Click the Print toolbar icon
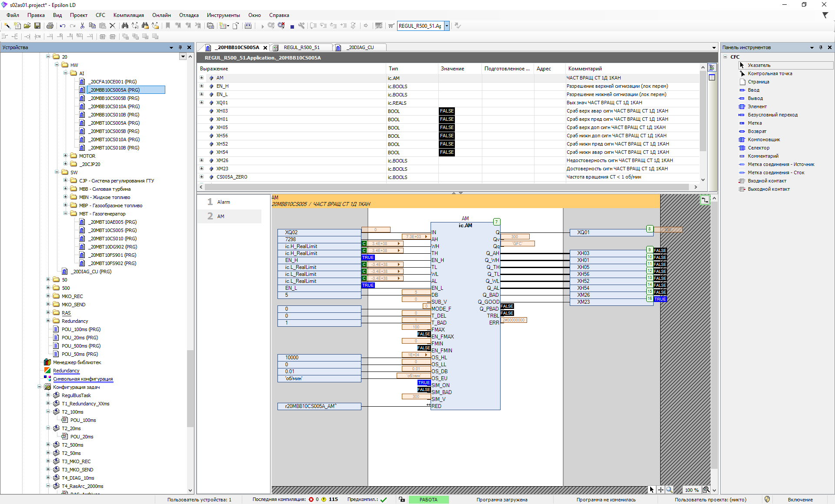Screen dimensions: 835x504 [50, 26]
